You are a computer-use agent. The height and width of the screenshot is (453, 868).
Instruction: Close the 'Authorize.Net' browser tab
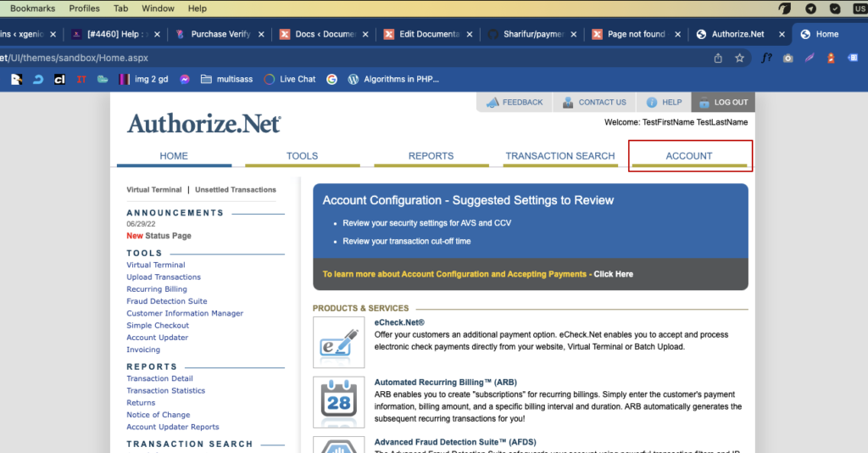tap(782, 34)
